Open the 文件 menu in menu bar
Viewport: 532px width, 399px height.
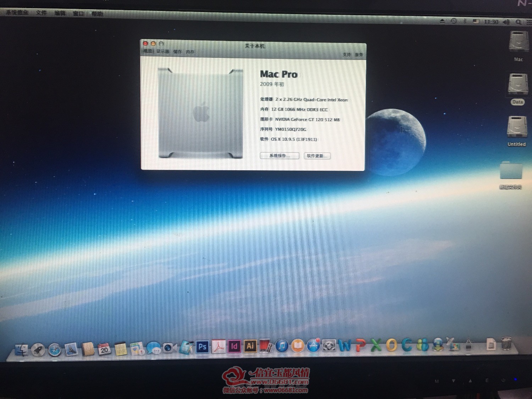41,13
